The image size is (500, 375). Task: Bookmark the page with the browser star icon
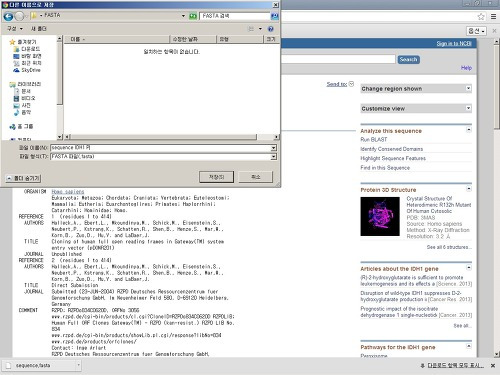tap(481, 16)
